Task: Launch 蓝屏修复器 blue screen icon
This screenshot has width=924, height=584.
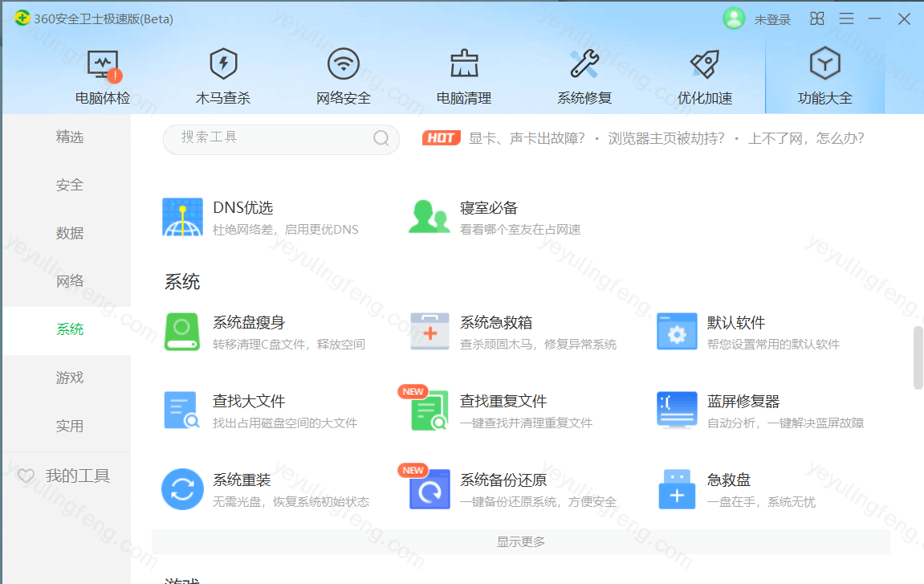Action: [677, 410]
